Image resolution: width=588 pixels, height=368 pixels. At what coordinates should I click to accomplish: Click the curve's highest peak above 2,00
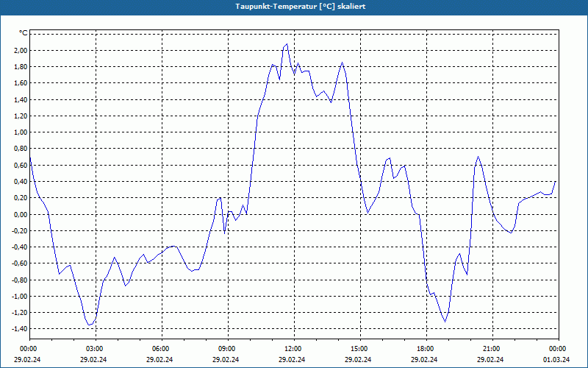[x=287, y=44]
